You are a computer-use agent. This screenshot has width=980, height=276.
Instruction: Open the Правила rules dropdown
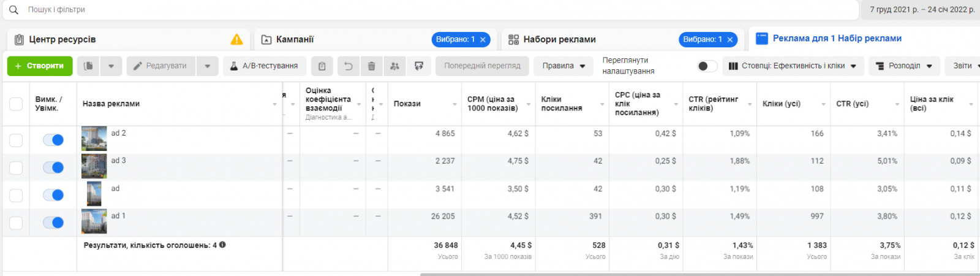tap(563, 66)
